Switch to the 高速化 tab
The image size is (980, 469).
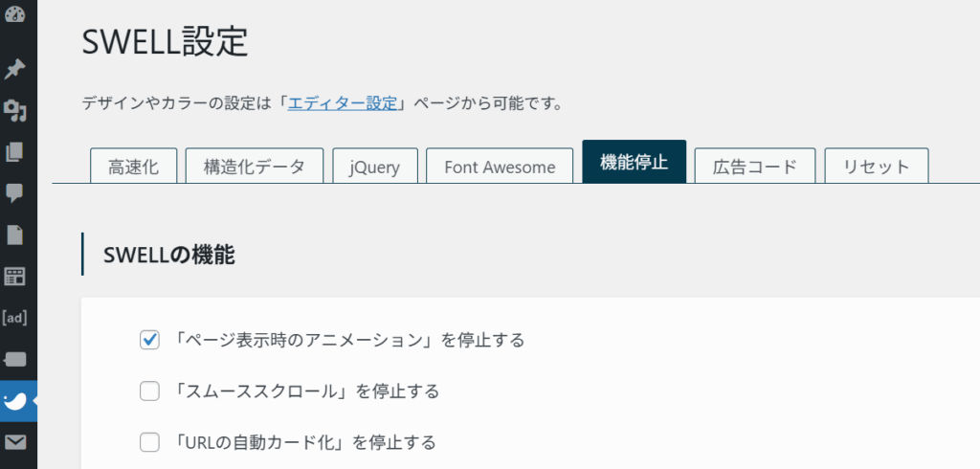(134, 167)
